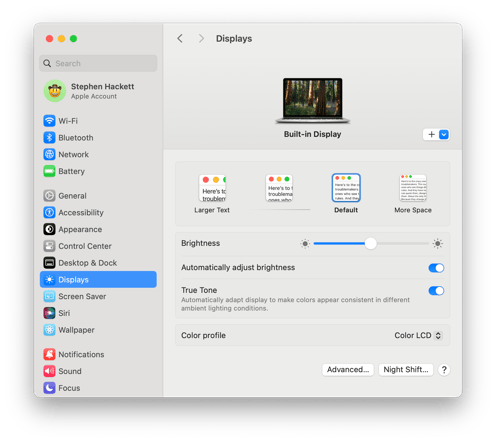Viewport: 496px width, 442px height.
Task: Click the Displays sun icon
Action: pyautogui.click(x=49, y=279)
